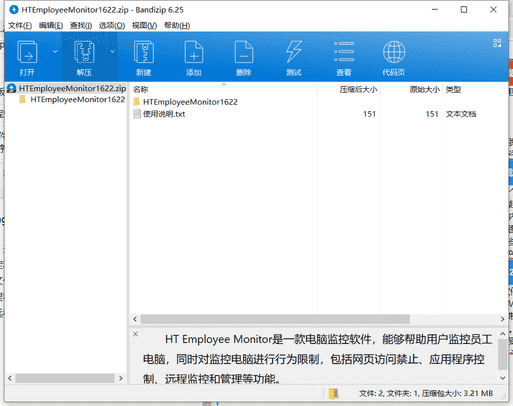Maximize the Bandizip window
513x406 pixels.
click(x=464, y=10)
